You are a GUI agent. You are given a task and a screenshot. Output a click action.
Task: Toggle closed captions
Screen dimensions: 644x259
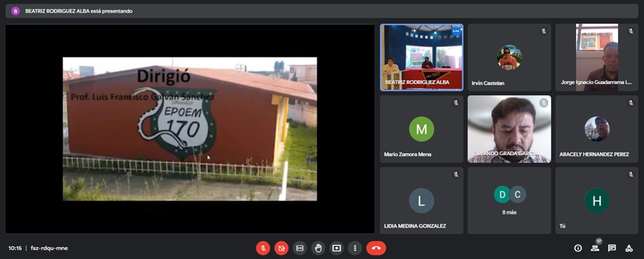[x=300, y=248]
